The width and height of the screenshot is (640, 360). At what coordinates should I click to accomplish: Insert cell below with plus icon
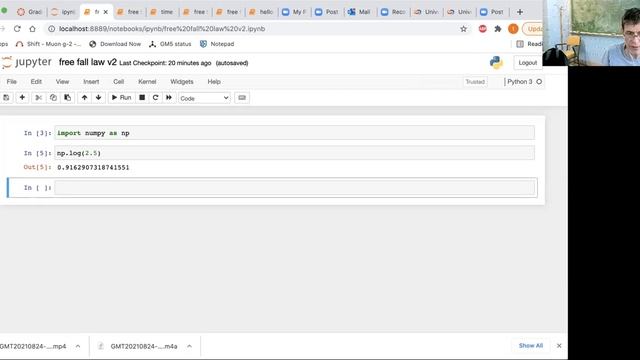[x=22, y=98]
